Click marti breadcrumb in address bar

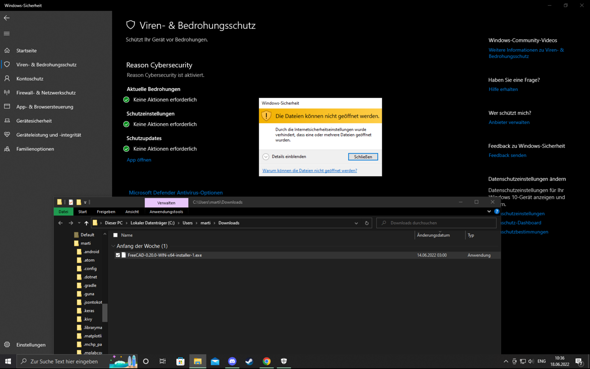coord(205,223)
